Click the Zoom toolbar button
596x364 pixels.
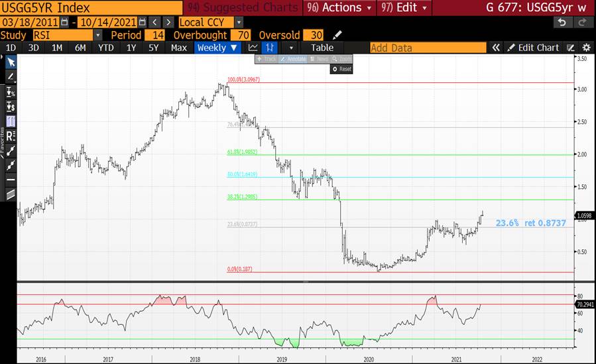click(x=341, y=59)
